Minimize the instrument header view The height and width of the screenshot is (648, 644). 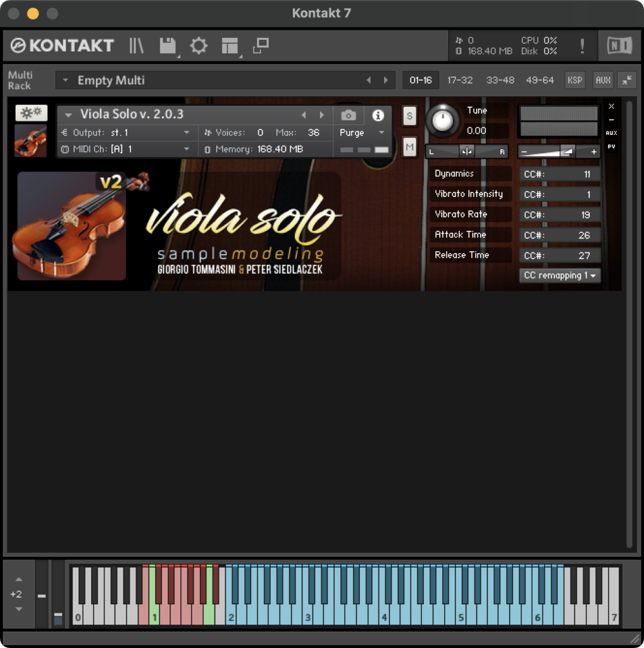tap(611, 120)
